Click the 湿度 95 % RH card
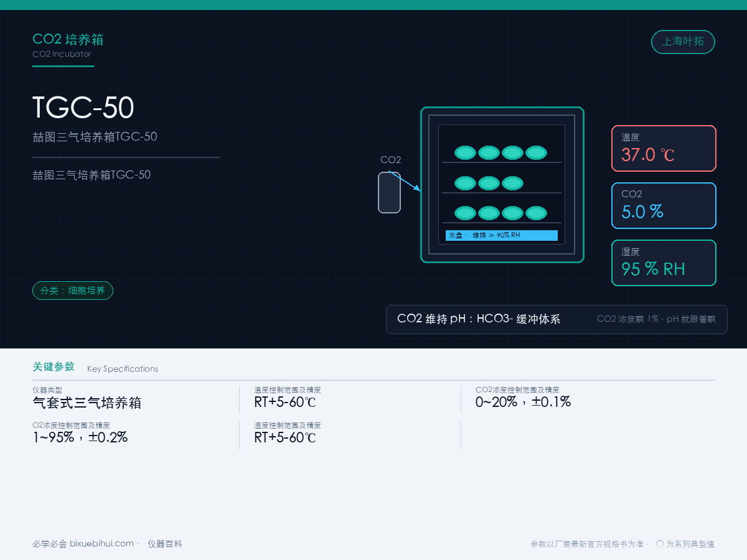Screen dimensions: 747x560 coord(664,263)
